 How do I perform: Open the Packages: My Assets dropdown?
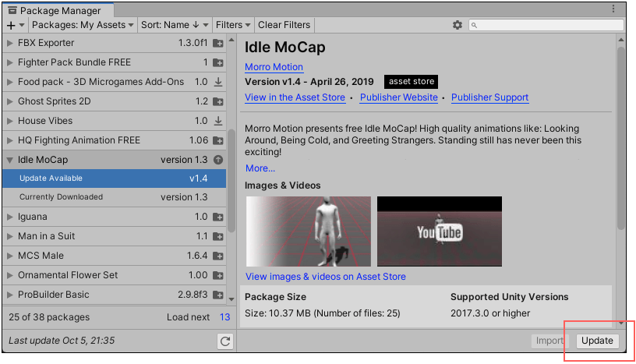pos(83,25)
